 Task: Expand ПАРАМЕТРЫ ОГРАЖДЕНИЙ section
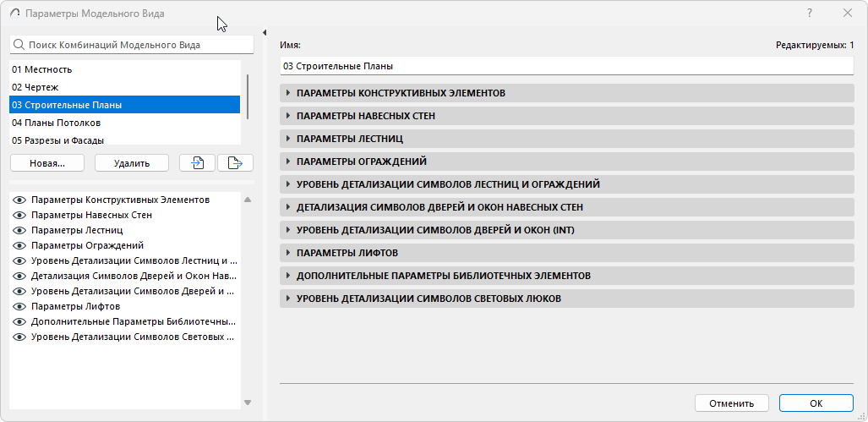point(567,162)
